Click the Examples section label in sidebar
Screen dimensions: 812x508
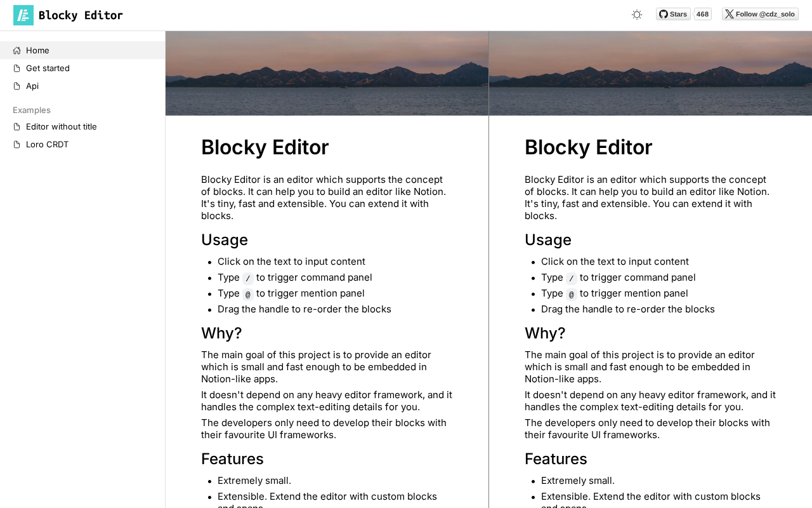tap(32, 110)
